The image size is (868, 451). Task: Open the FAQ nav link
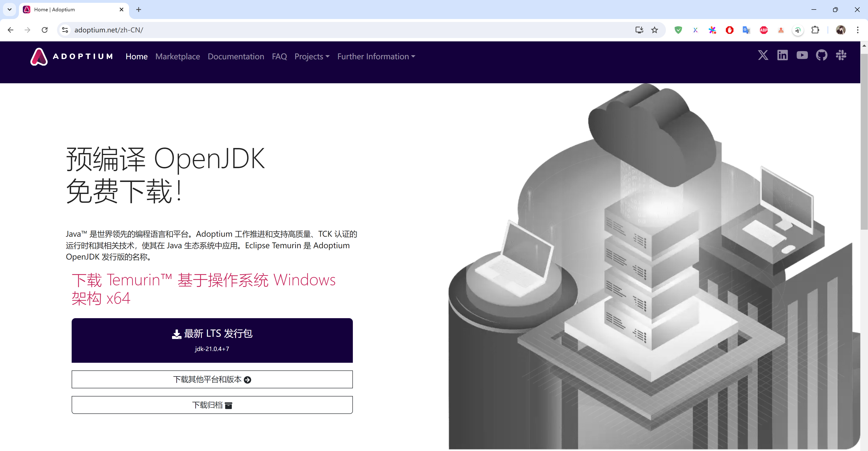click(x=279, y=56)
